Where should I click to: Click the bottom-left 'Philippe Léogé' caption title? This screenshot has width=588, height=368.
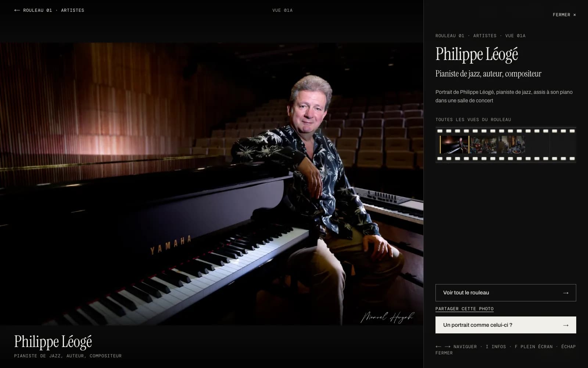click(x=53, y=342)
